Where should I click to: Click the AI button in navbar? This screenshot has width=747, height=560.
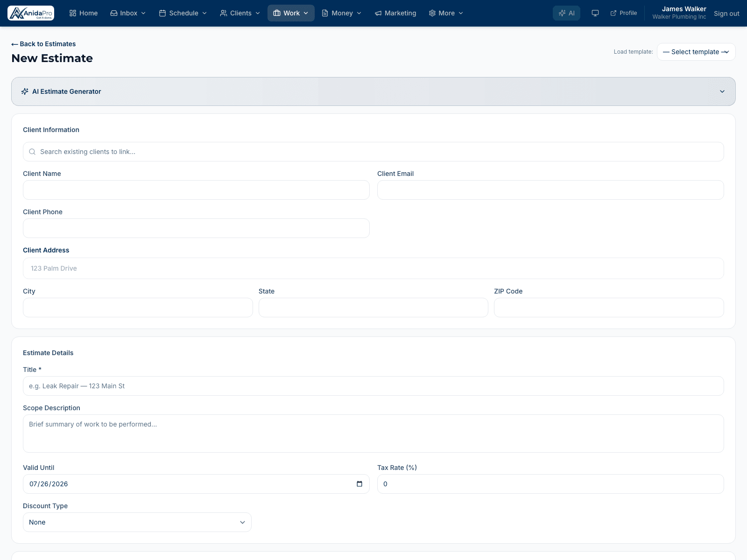point(566,13)
